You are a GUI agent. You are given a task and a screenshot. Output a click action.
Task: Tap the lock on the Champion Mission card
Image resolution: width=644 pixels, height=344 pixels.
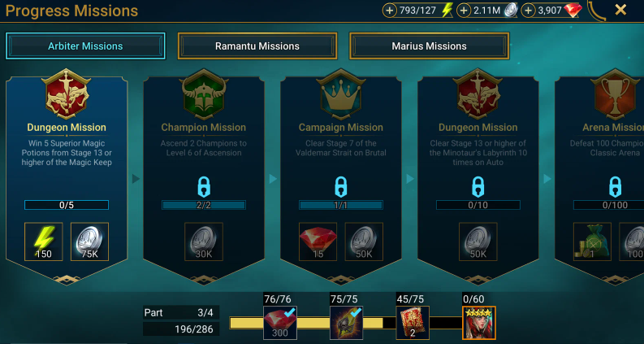[x=204, y=187]
